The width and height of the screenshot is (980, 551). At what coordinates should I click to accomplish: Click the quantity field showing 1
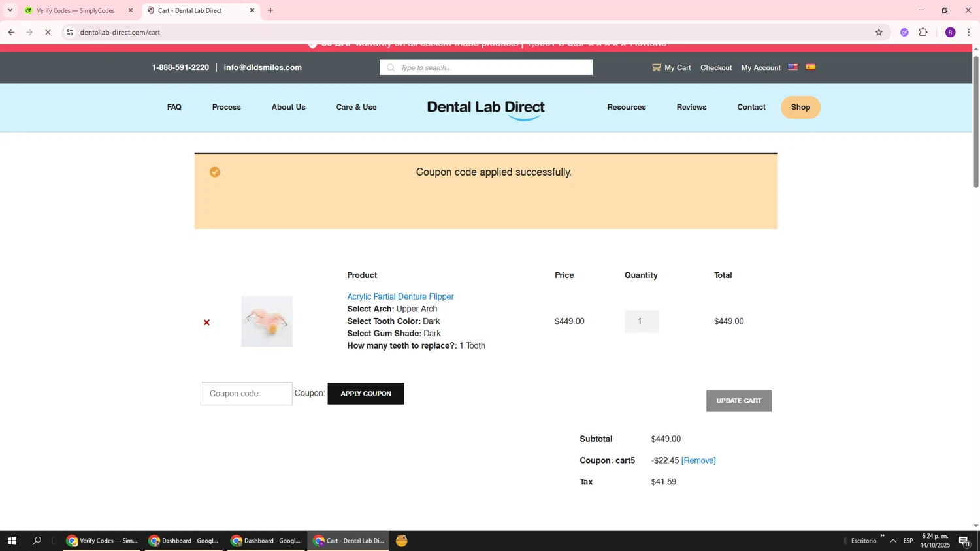(642, 321)
